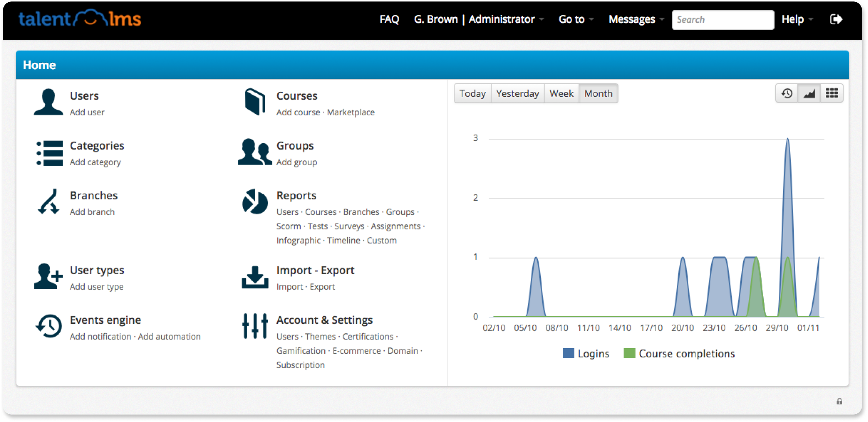This screenshot has height=422, width=868.
Task: Click Add group link
Action: click(297, 162)
